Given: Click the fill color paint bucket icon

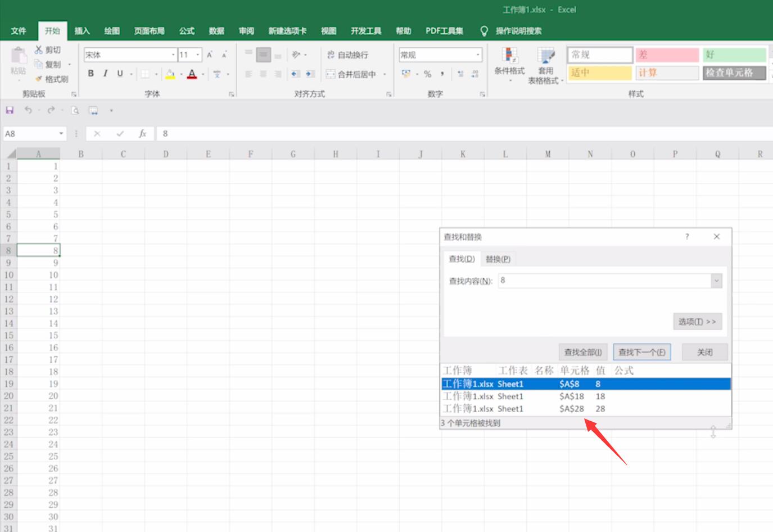Looking at the screenshot, I should point(170,74).
